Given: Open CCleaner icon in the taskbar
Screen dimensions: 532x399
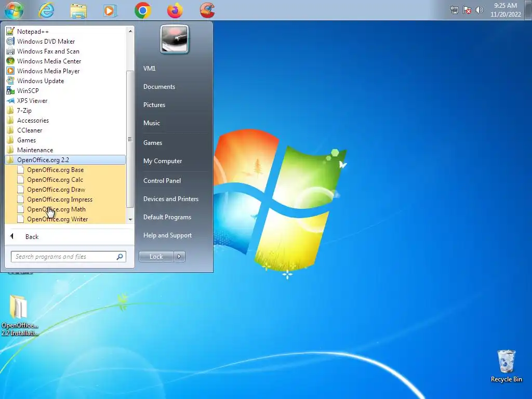Looking at the screenshot, I should [207, 10].
